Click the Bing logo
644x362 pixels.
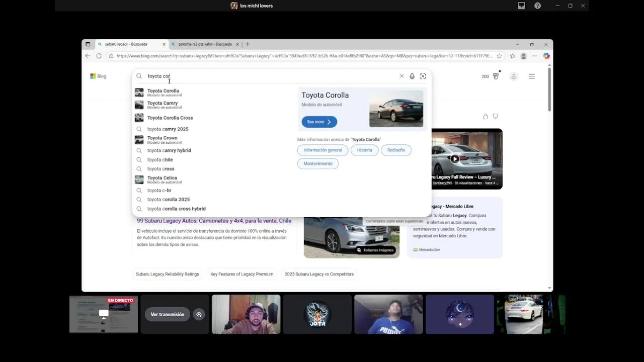point(98,76)
